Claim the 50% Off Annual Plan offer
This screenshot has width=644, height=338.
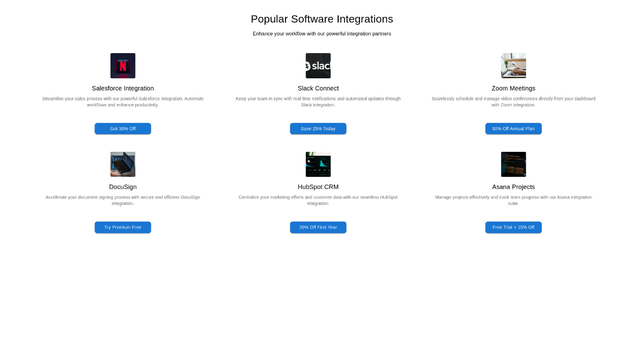pyautogui.click(x=514, y=129)
